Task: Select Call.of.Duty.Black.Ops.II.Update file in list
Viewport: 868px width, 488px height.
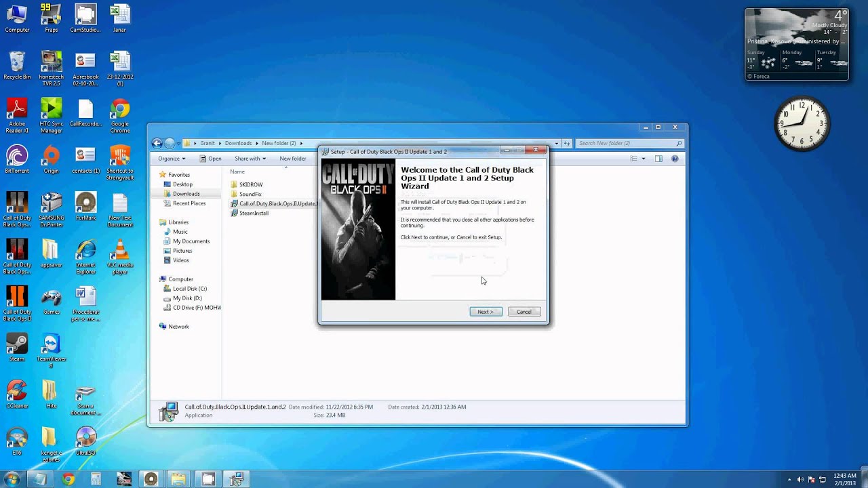Action: pyautogui.click(x=273, y=203)
